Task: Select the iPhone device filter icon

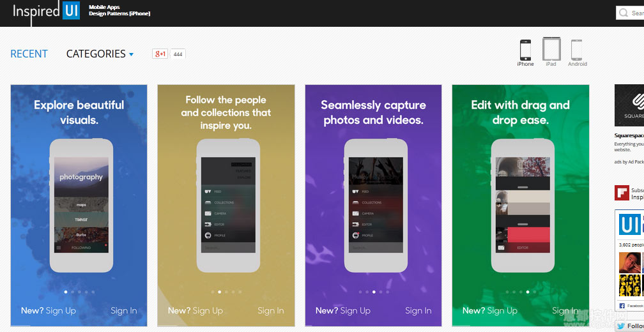Action: (x=525, y=50)
